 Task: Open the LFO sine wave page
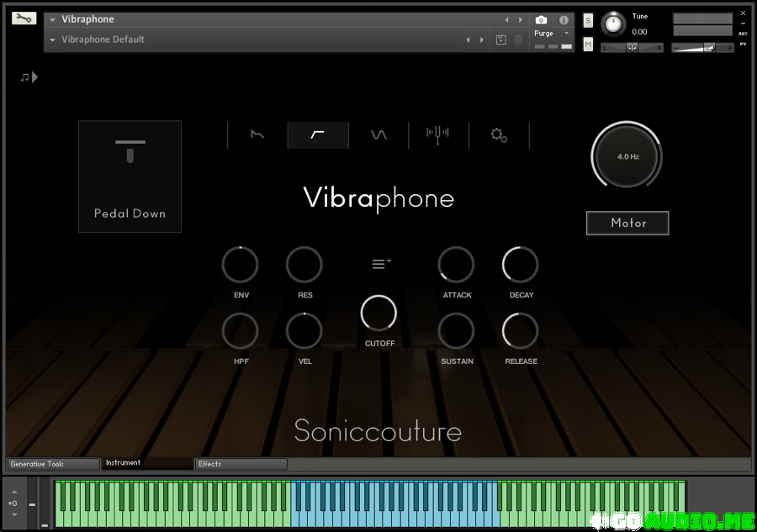pos(378,135)
